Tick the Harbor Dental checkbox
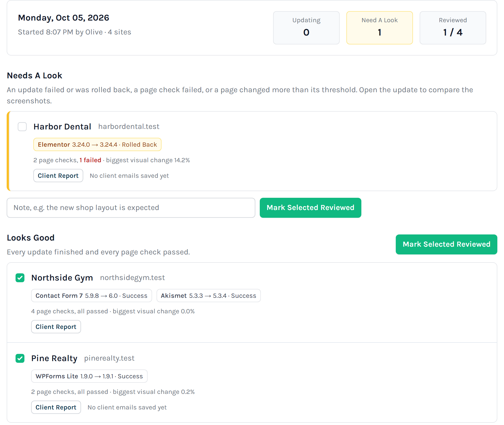The height and width of the screenshot is (425, 504). click(22, 127)
